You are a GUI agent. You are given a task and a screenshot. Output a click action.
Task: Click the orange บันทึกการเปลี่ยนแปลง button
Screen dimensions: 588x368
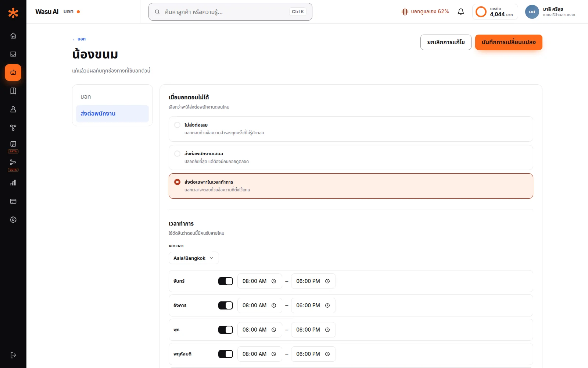pos(509,42)
